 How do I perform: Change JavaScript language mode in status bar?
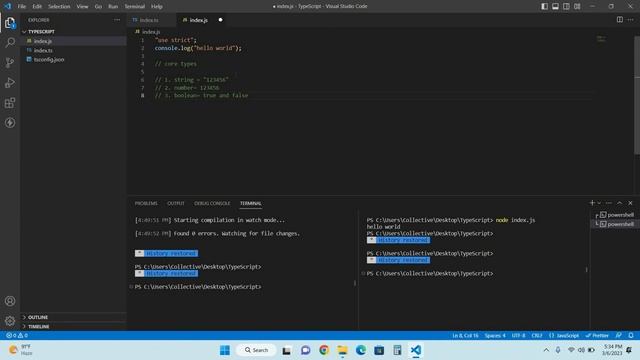click(564, 335)
